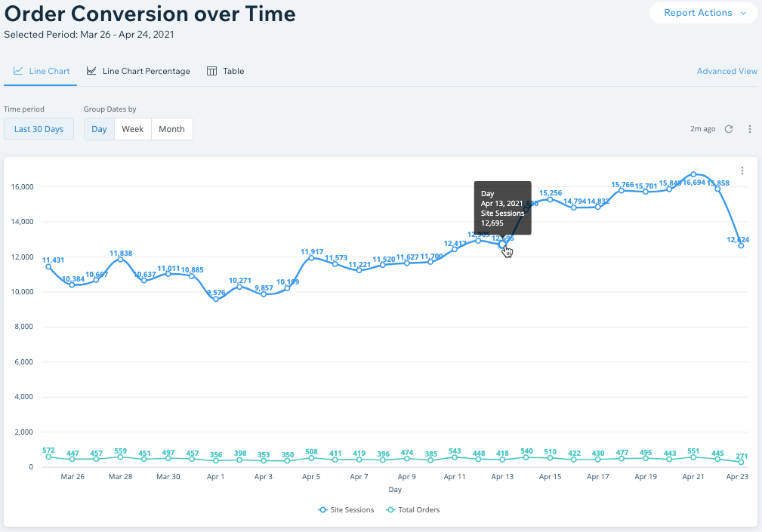This screenshot has width=762, height=532.
Task: Switch to the Line Chart Percentage tab
Action: pyautogui.click(x=146, y=71)
